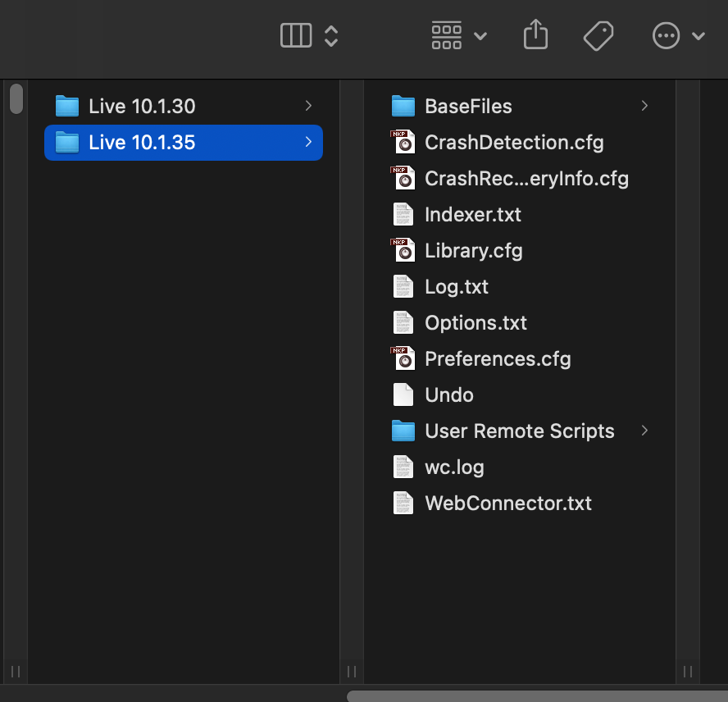This screenshot has height=702, width=728.
Task: Expand the Live 10.1.35 folder chevron
Action: tap(308, 143)
